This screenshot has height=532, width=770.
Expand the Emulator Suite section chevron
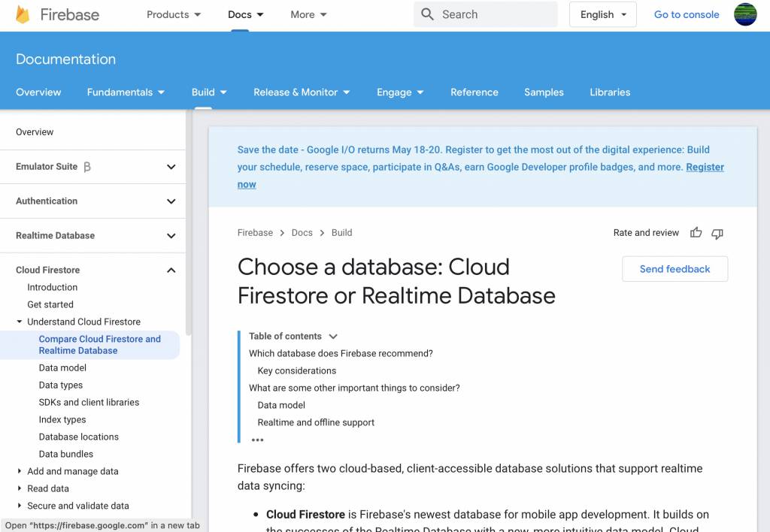[171, 167]
